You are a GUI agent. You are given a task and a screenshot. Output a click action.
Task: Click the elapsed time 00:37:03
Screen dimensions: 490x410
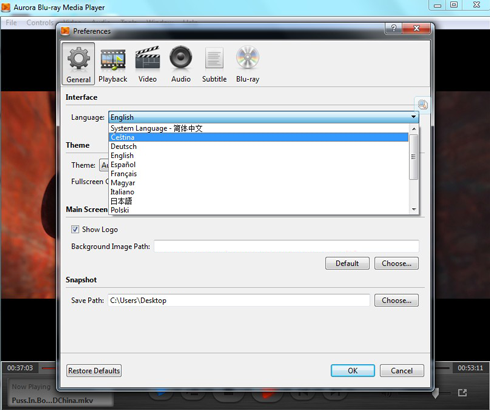(x=20, y=368)
